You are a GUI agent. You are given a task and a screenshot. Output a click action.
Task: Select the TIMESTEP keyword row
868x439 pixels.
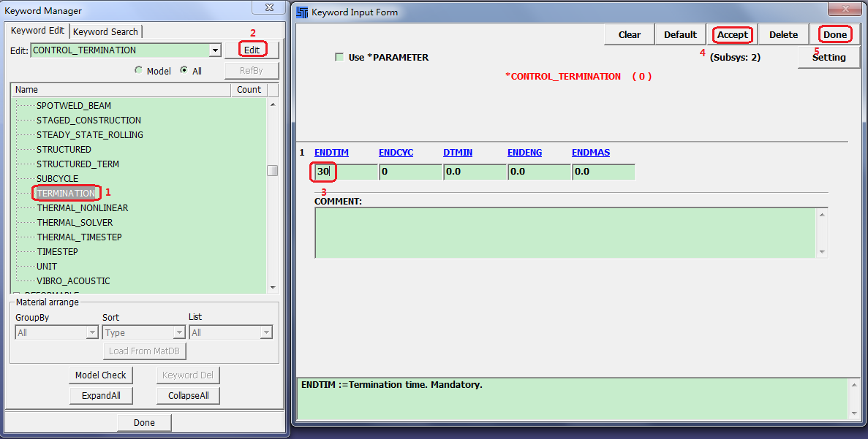[57, 251]
